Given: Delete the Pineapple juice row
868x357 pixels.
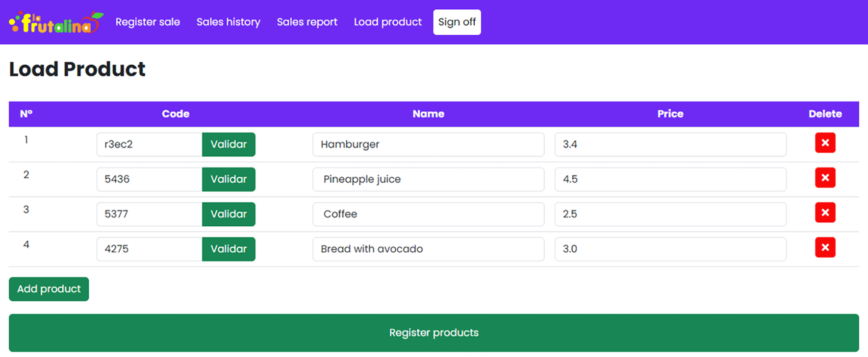Looking at the screenshot, I should (825, 178).
